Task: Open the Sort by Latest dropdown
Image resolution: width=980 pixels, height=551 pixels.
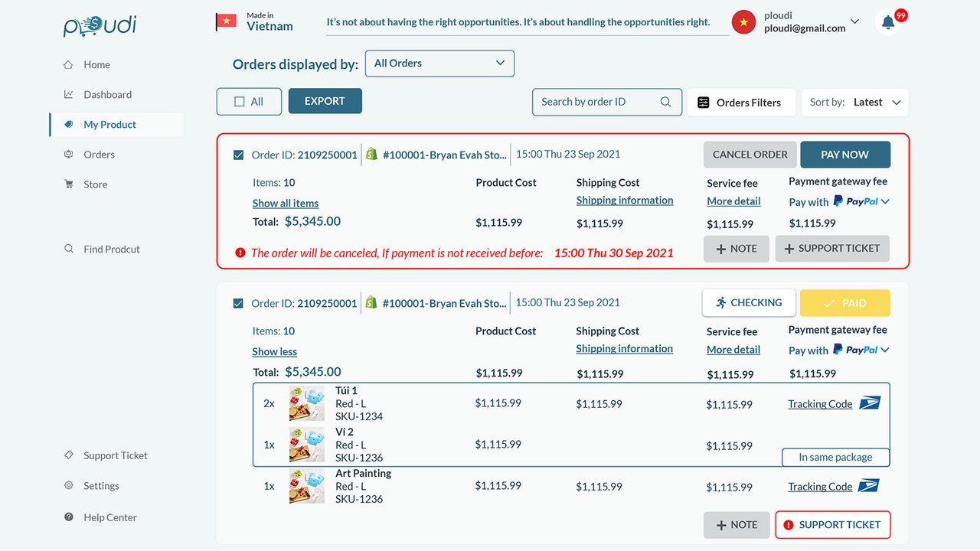Action: [x=877, y=101]
